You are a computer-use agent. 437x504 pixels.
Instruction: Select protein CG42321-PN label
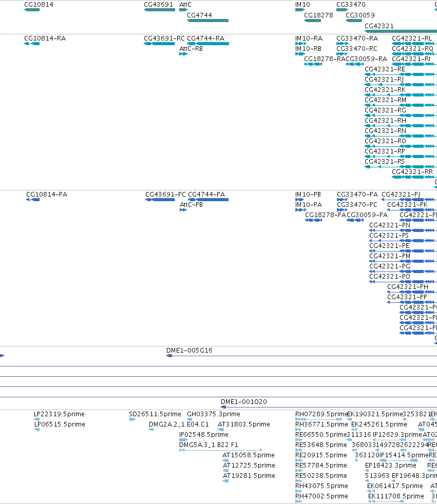390,225
